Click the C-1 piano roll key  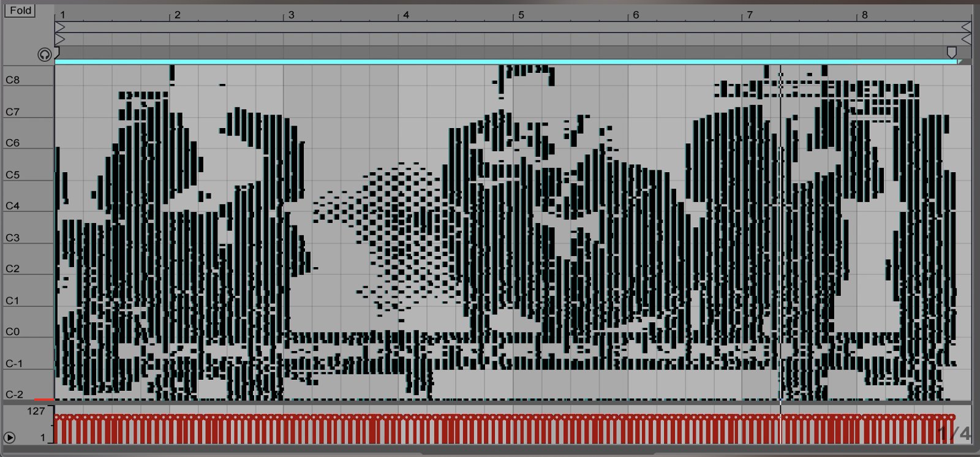[13, 363]
